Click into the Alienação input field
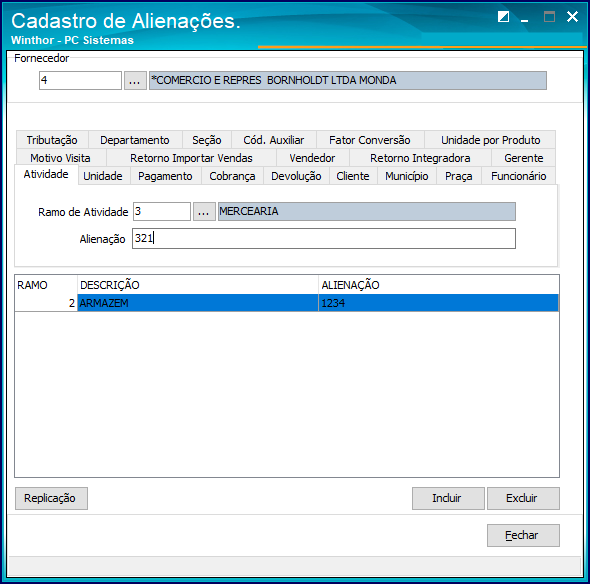 coord(324,239)
